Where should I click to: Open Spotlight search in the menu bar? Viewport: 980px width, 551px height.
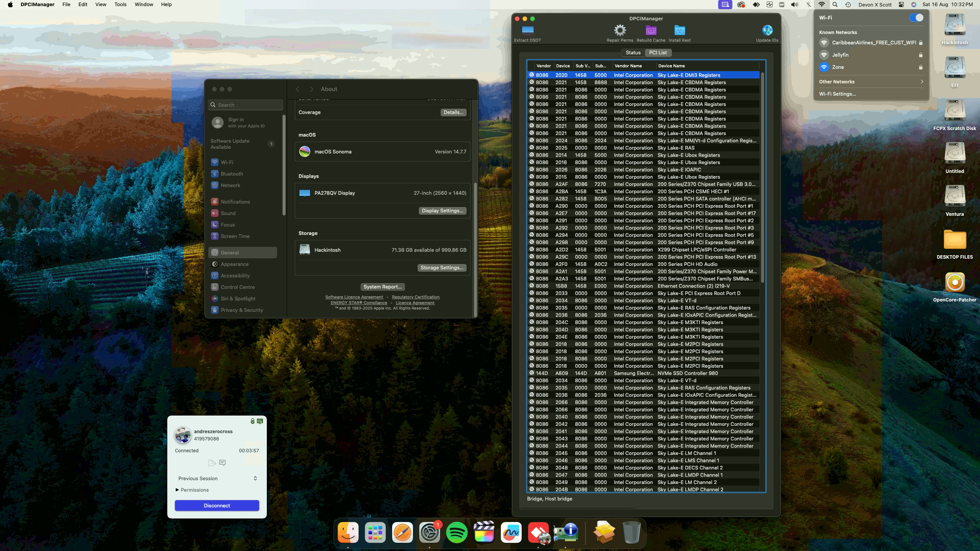click(835, 5)
